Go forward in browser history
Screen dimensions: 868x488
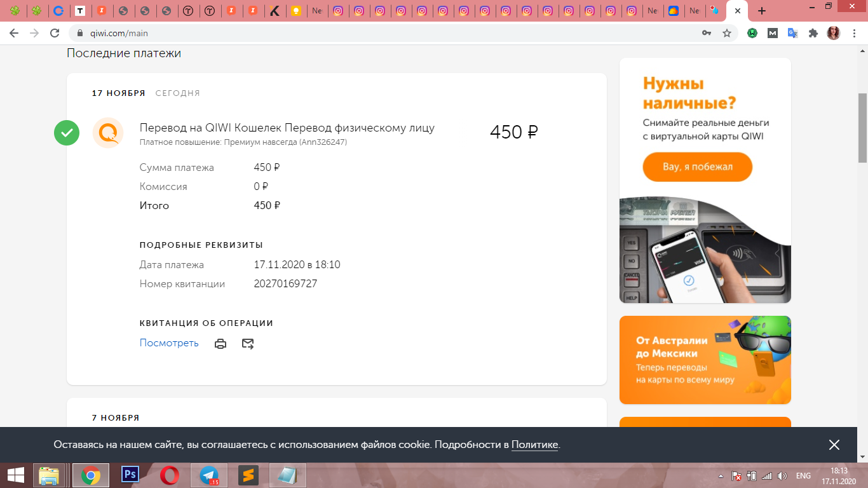(x=34, y=33)
